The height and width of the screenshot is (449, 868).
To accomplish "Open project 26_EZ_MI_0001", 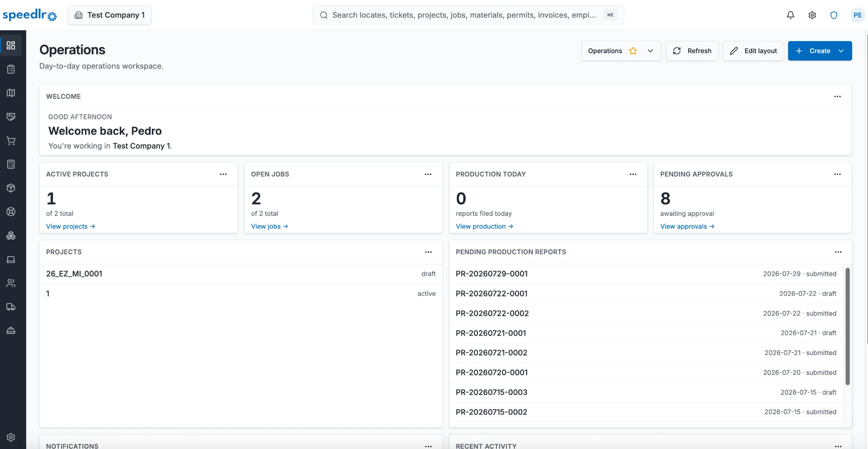I will pyautogui.click(x=241, y=274).
